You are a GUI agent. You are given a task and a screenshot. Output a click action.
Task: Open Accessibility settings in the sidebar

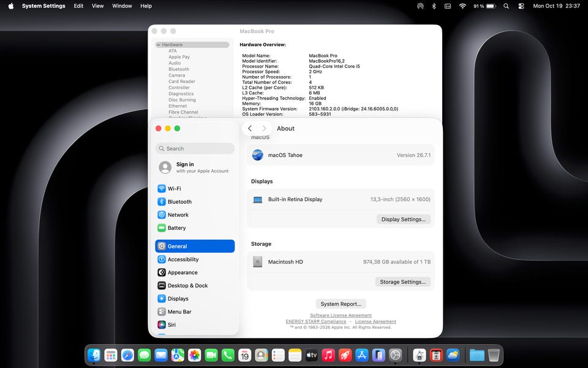[x=195, y=259]
